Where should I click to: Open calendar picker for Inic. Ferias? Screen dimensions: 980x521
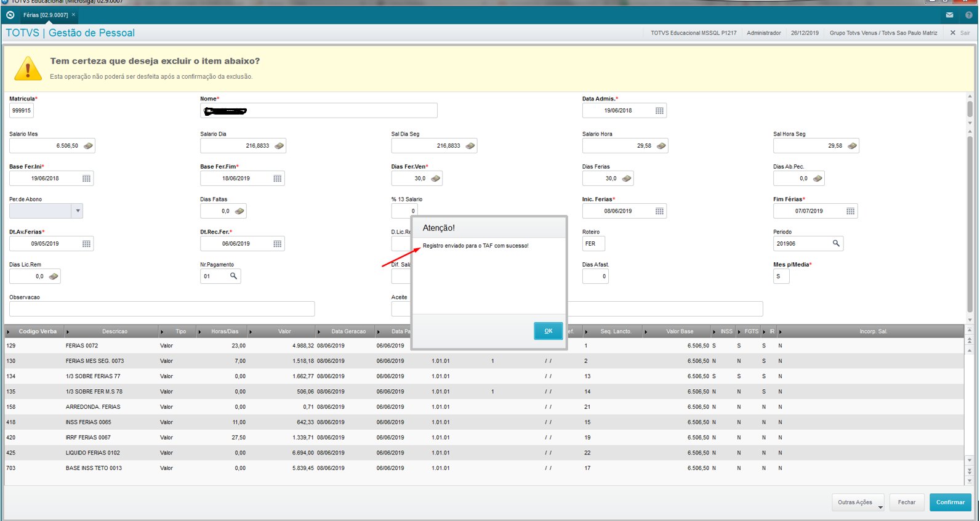(659, 211)
